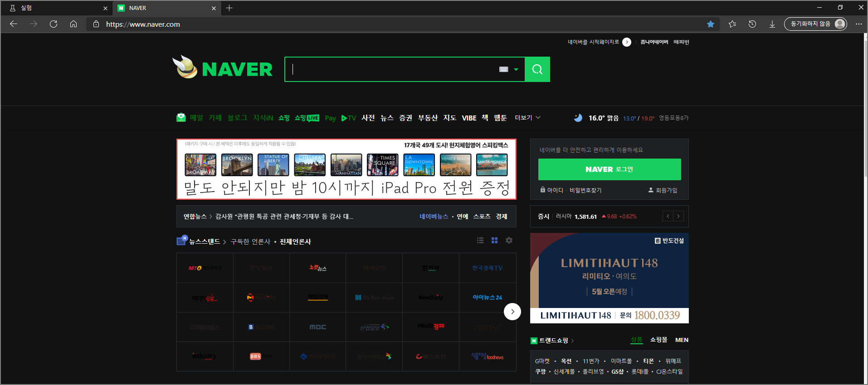Open newsstand settings gear icon

coord(509,241)
